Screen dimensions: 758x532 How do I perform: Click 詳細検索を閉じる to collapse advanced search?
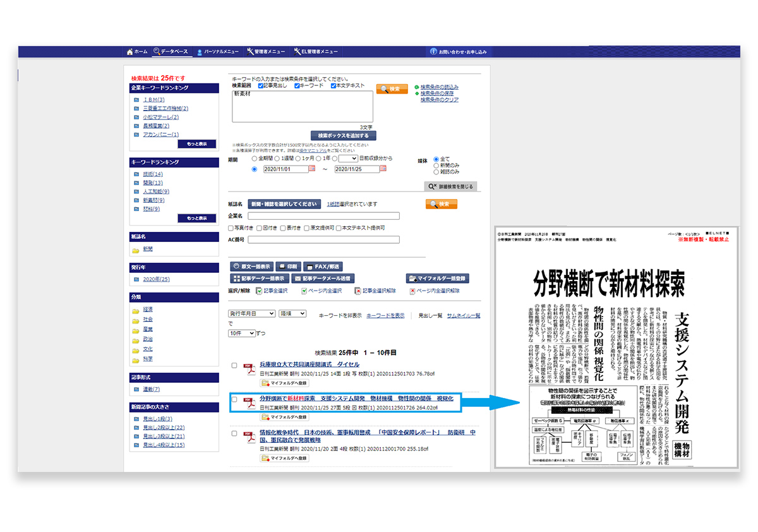[x=451, y=187]
